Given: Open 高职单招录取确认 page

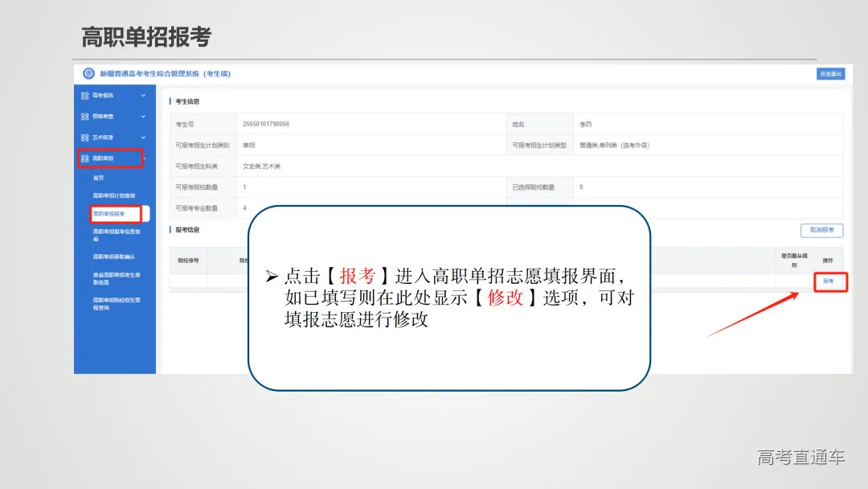Looking at the screenshot, I should click(x=113, y=257).
